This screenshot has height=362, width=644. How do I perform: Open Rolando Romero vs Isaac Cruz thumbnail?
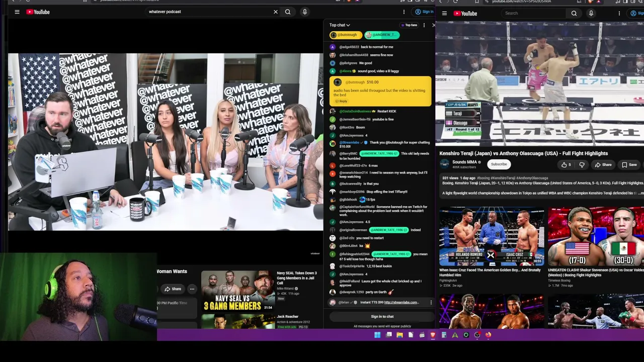[492, 236]
